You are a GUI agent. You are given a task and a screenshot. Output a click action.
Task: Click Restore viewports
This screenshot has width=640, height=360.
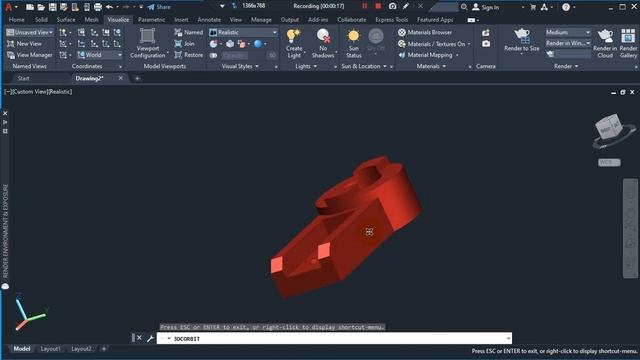[x=189, y=55]
